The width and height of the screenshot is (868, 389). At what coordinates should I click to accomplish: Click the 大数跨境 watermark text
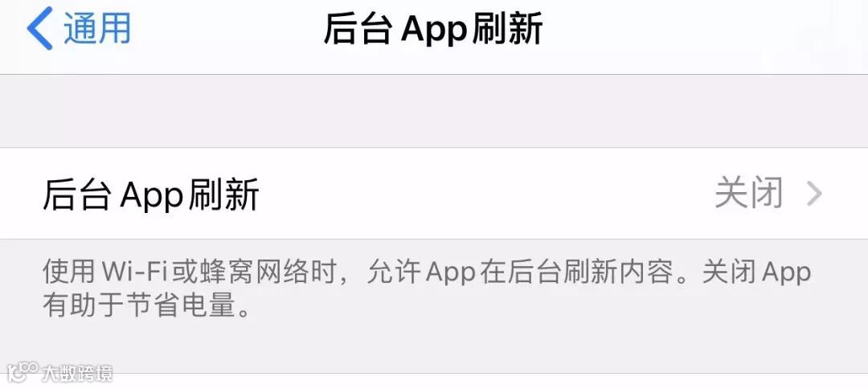click(x=77, y=374)
